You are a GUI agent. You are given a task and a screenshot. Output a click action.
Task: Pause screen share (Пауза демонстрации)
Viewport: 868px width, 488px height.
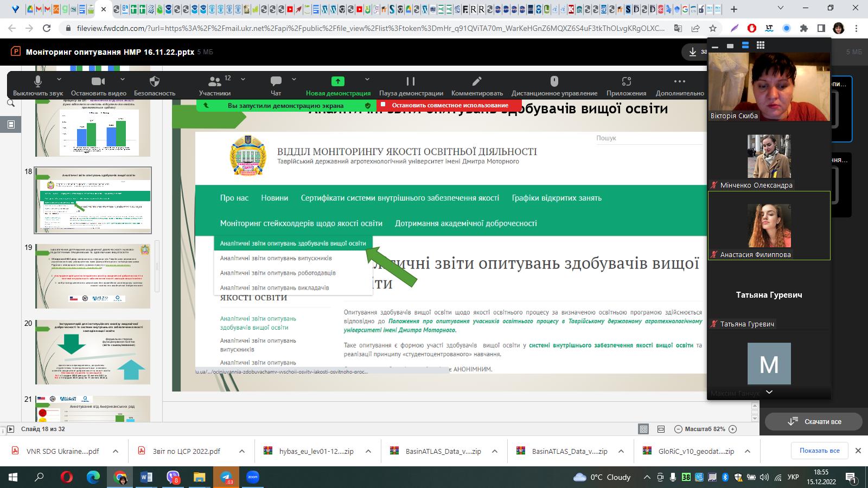pos(411,86)
